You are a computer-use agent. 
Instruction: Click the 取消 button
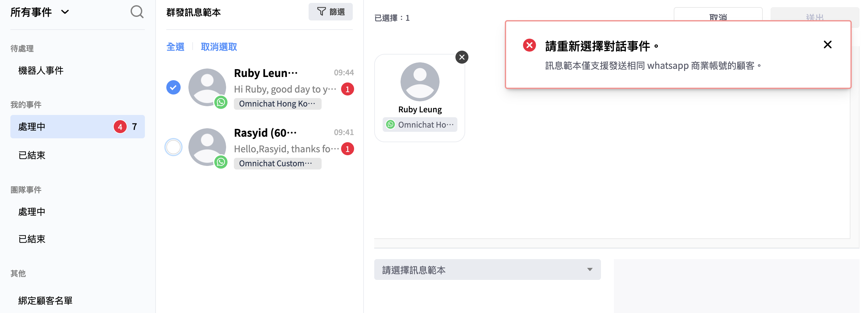[718, 16]
